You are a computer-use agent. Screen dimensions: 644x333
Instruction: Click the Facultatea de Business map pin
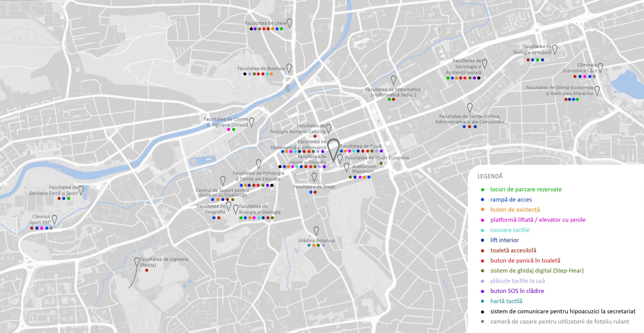click(x=289, y=68)
